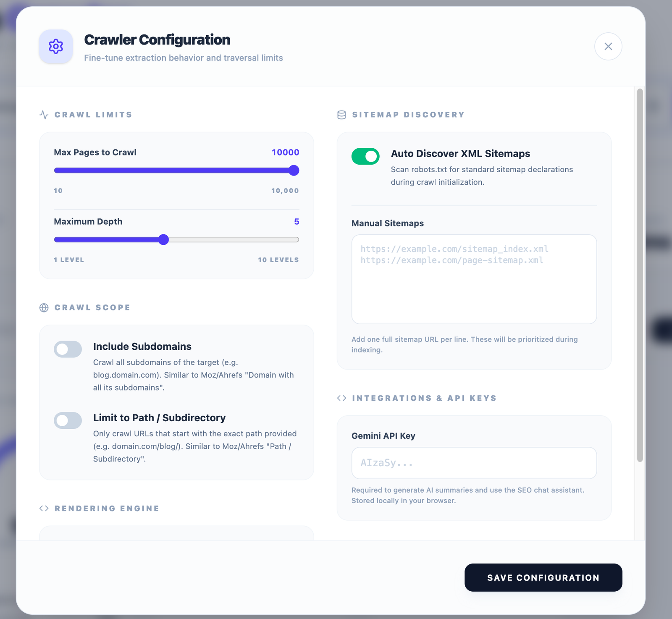672x619 pixels.
Task: Click the CRAWL SCOPE section heading
Action: (x=92, y=307)
